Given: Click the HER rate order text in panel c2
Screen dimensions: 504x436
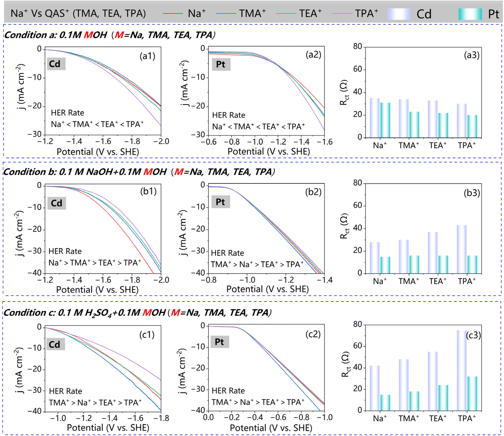Looking at the screenshot, I should (x=258, y=402).
